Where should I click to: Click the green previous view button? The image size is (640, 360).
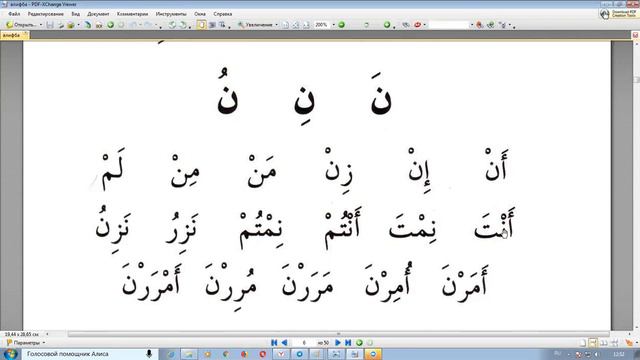359,343
